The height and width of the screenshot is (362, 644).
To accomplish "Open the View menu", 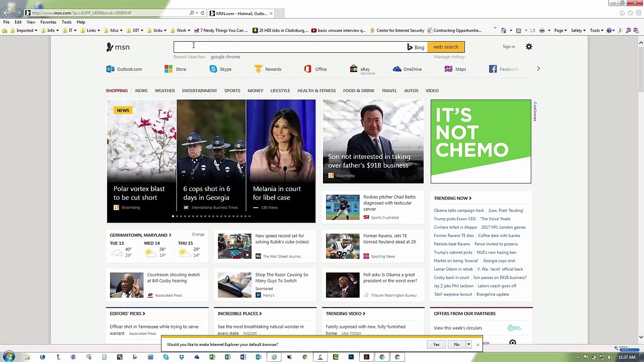I will click(x=31, y=22).
